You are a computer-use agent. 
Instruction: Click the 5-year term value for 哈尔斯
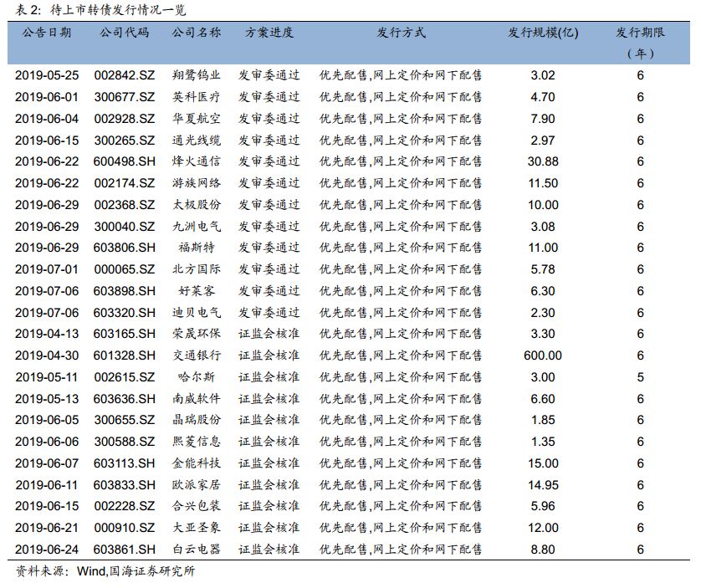click(x=640, y=377)
